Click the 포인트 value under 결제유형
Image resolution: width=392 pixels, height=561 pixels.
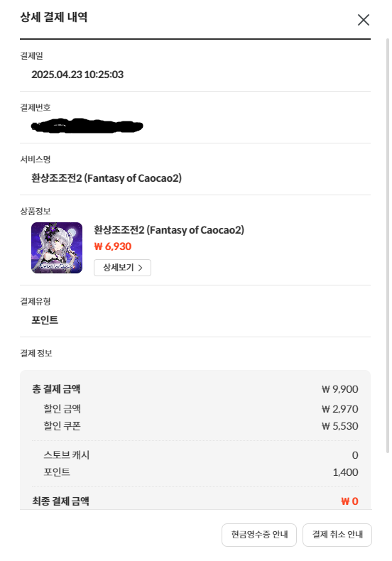pos(45,320)
